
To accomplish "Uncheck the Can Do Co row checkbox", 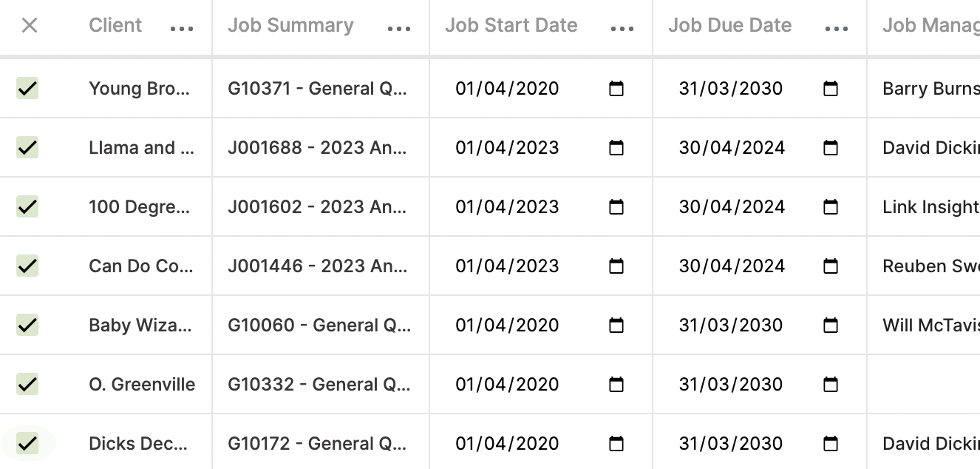I will click(x=27, y=266).
